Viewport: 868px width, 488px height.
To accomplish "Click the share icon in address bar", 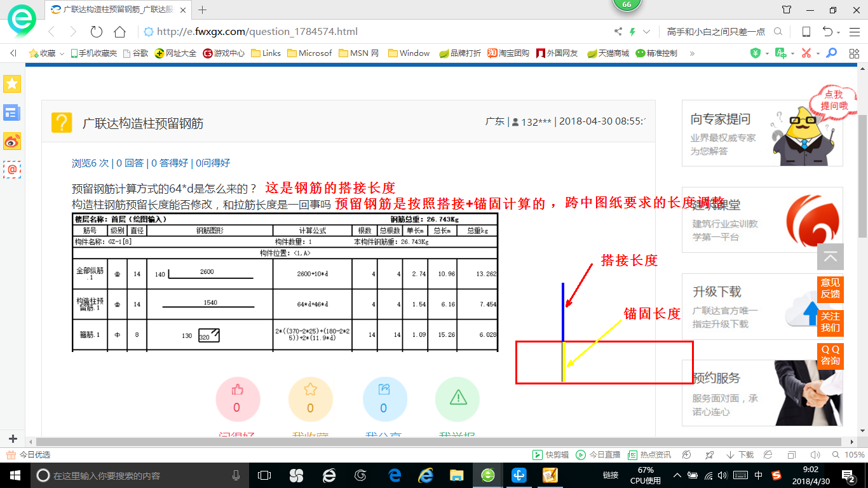I will point(618,32).
